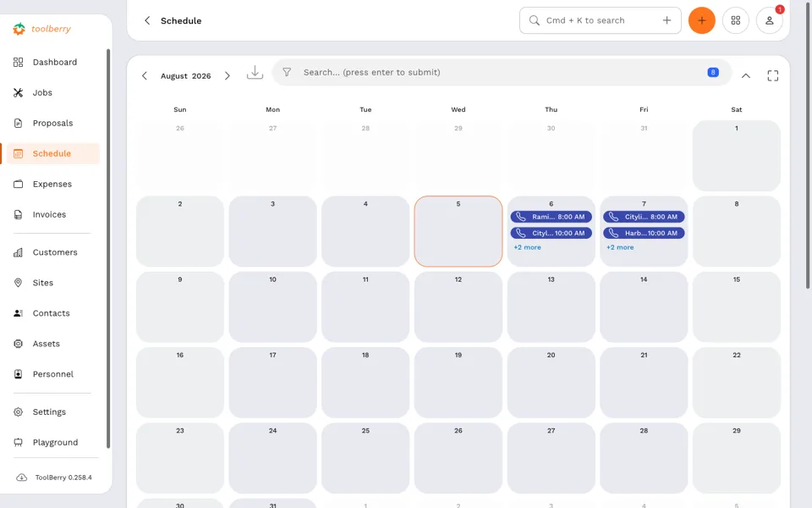The height and width of the screenshot is (508, 812).
Task: Click the Dashboard grid icon
Action: tap(18, 62)
